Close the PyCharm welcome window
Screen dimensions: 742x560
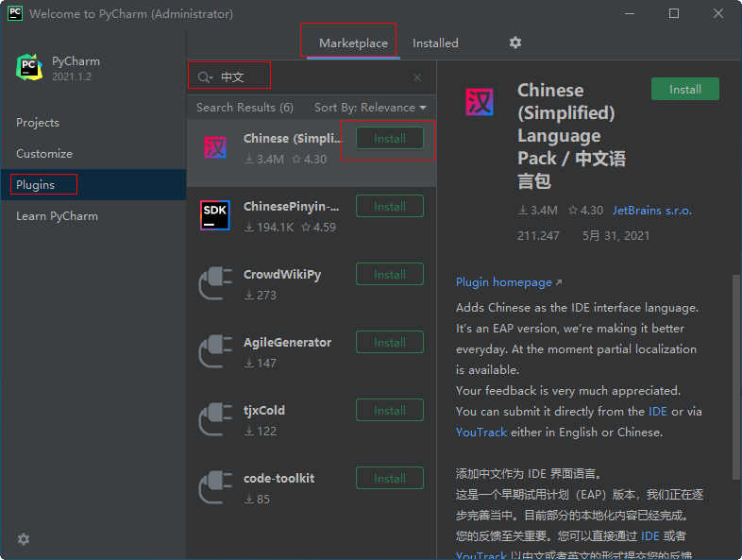coord(717,13)
